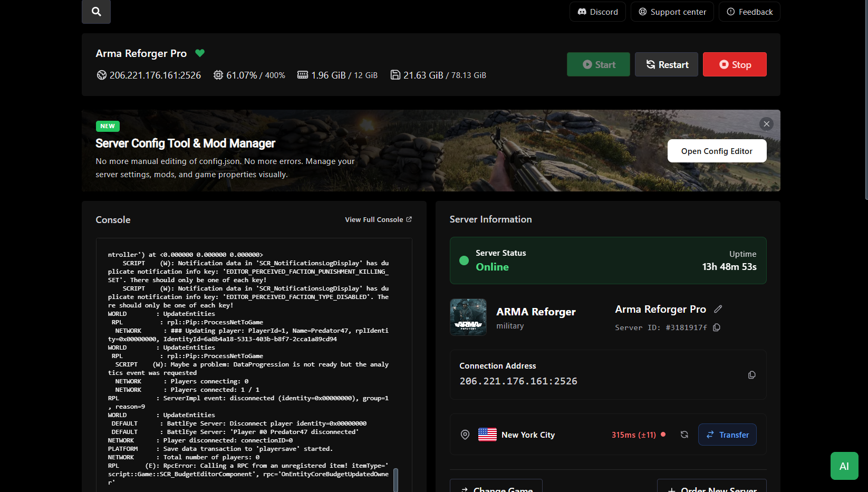The image size is (868, 492).
Task: Open the Support center
Action: [x=672, y=12]
